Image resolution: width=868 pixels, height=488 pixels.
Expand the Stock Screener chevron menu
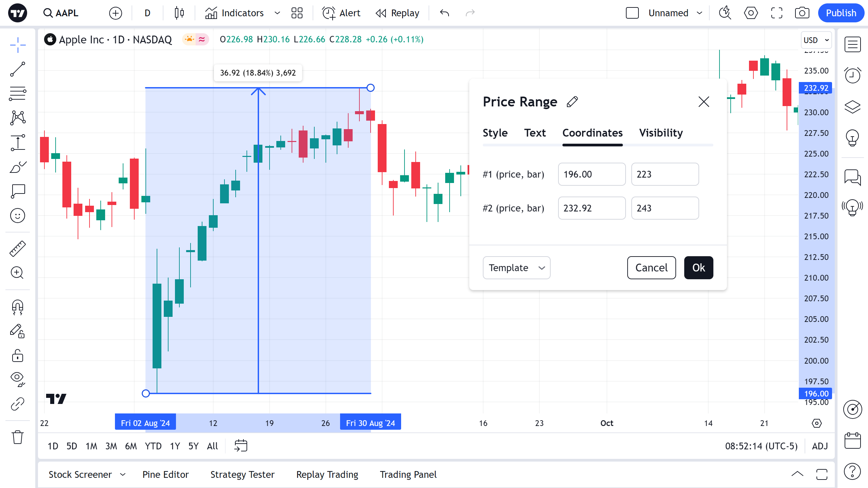(x=123, y=474)
